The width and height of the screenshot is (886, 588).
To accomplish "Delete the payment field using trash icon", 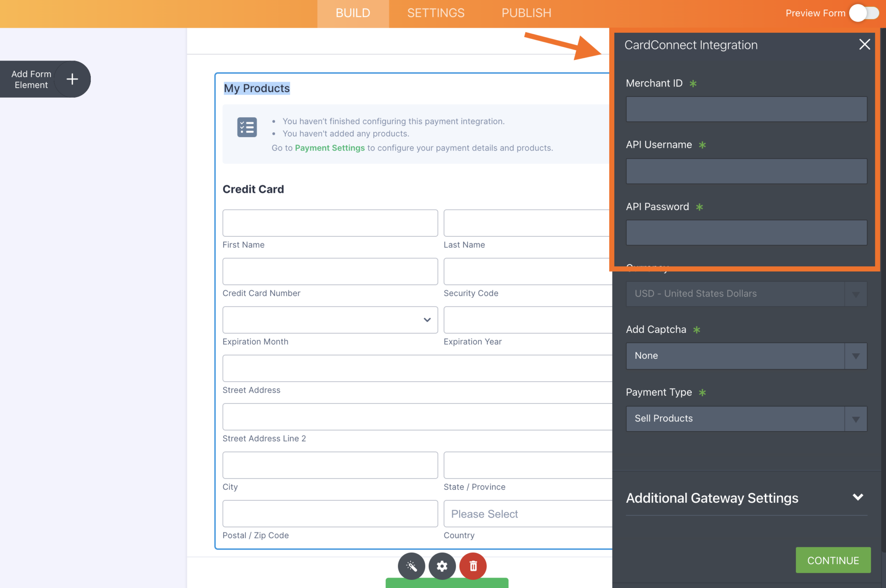I will pos(473,566).
